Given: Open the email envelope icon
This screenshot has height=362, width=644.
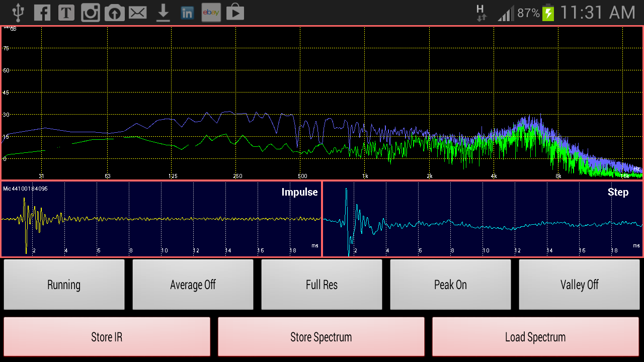Looking at the screenshot, I should coord(138,12).
